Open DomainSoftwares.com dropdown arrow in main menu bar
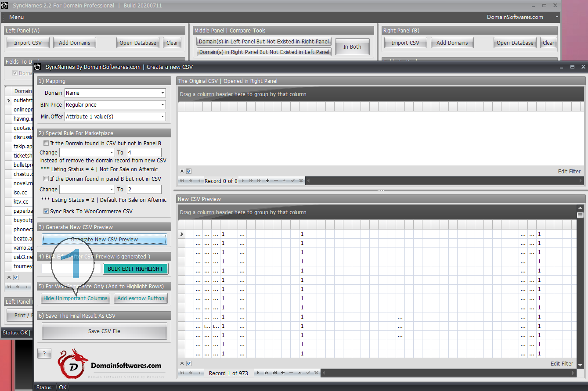This screenshot has height=391, width=588. (557, 17)
